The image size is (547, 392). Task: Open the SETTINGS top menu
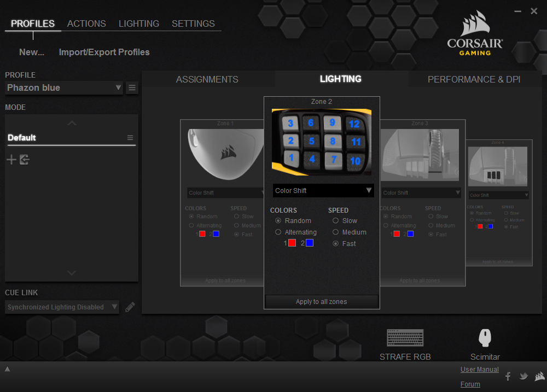coord(193,24)
